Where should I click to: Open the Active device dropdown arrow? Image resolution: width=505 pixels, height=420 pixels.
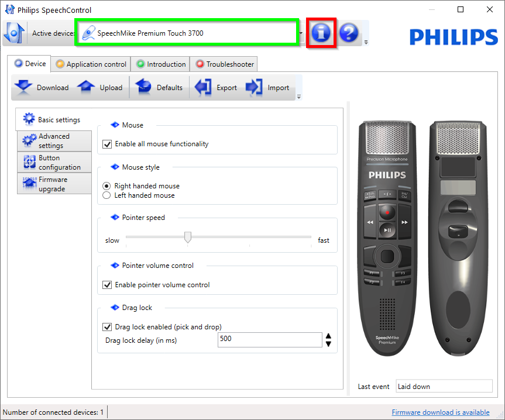tap(301, 33)
